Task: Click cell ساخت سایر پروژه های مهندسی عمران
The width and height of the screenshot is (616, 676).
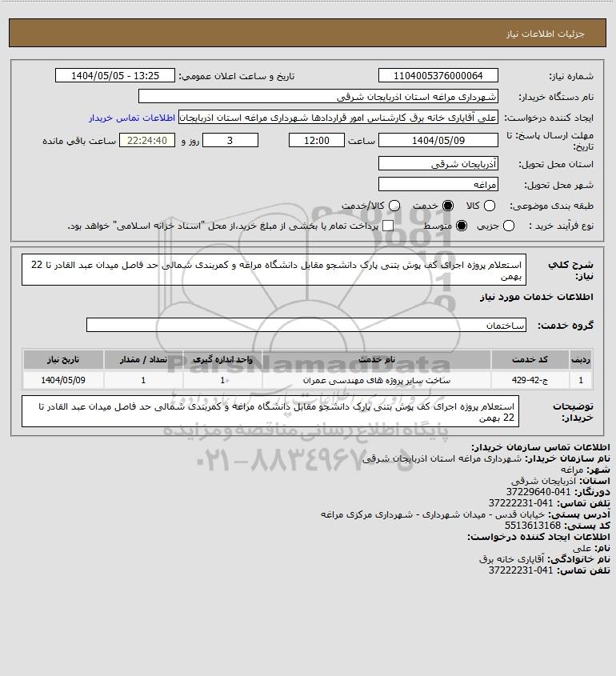Action: click(376, 380)
